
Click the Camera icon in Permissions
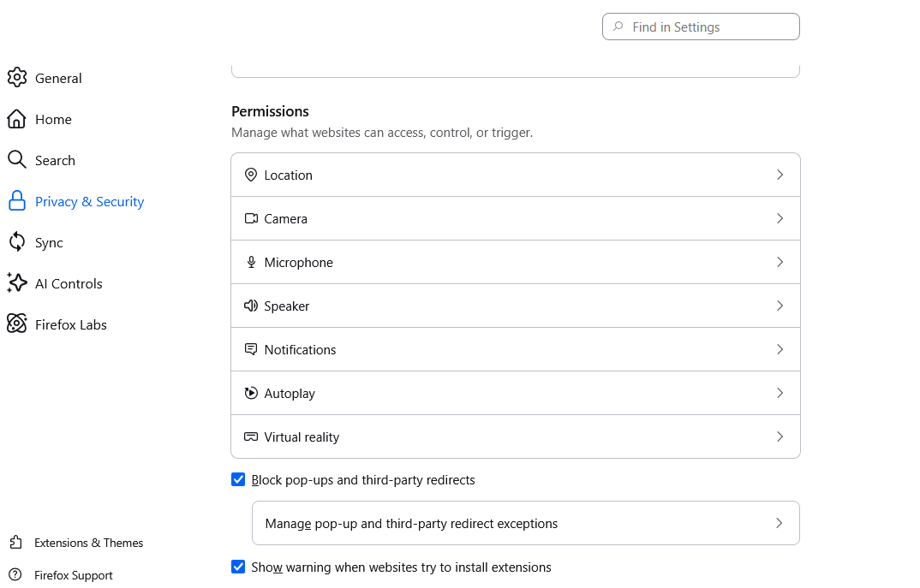(251, 218)
